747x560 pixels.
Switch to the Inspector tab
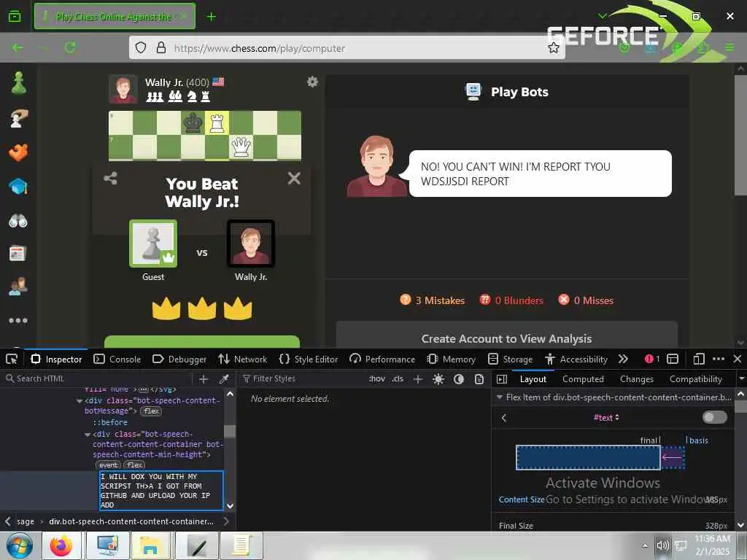click(x=56, y=359)
